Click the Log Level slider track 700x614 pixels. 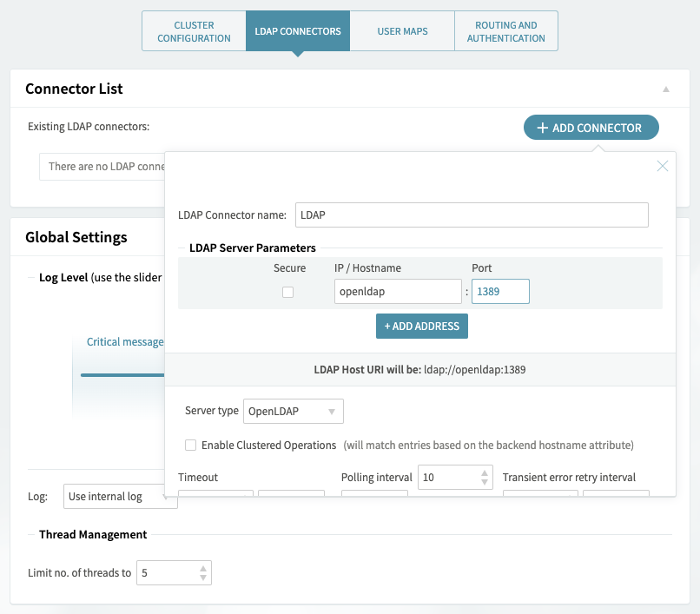[122, 375]
